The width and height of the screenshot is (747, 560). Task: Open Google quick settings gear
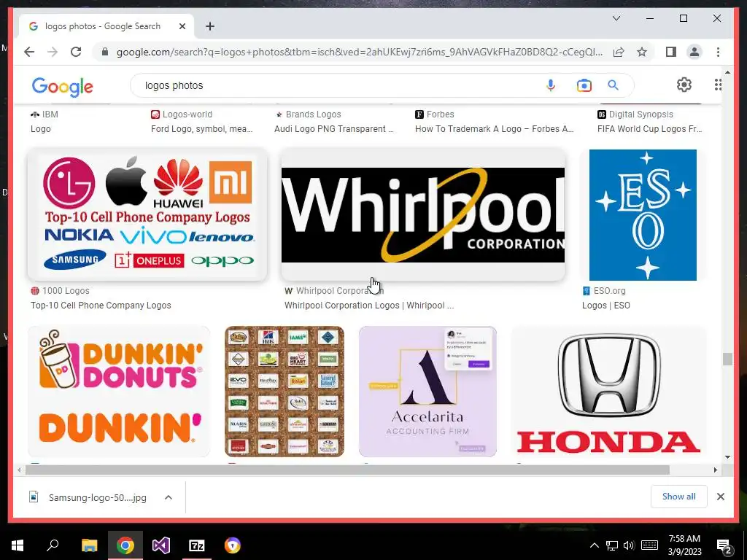pos(684,85)
